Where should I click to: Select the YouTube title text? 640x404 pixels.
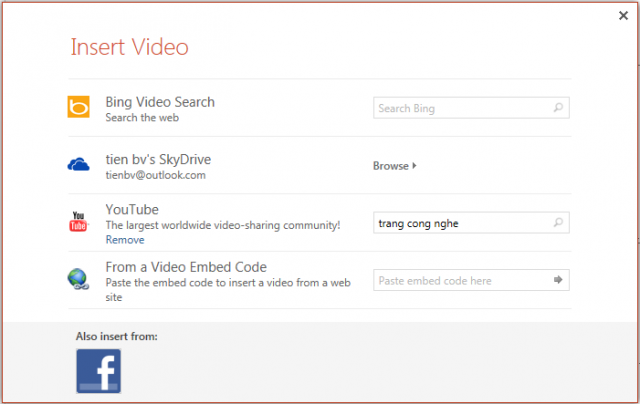tap(130, 210)
